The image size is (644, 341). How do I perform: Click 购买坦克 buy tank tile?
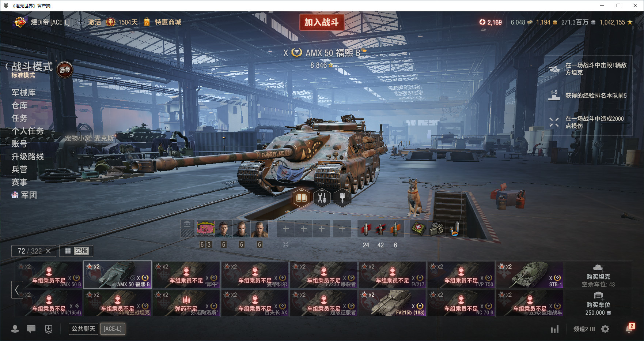[598, 275]
